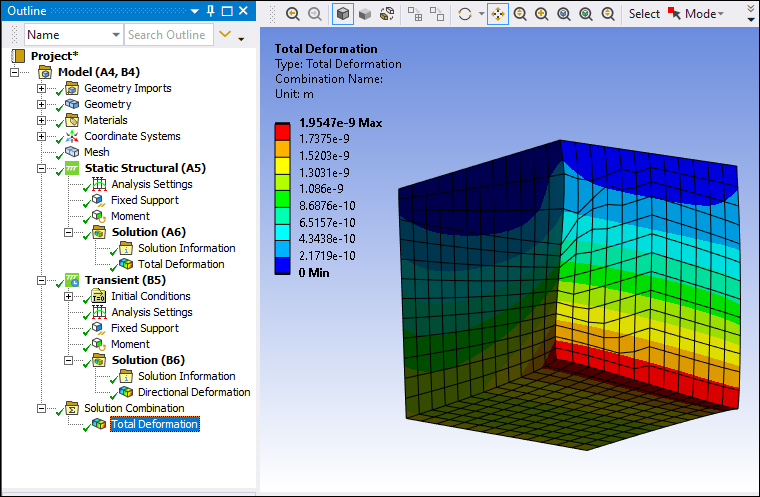Activate the Pan tool in toolbar
The width and height of the screenshot is (760, 497).
[x=497, y=14]
